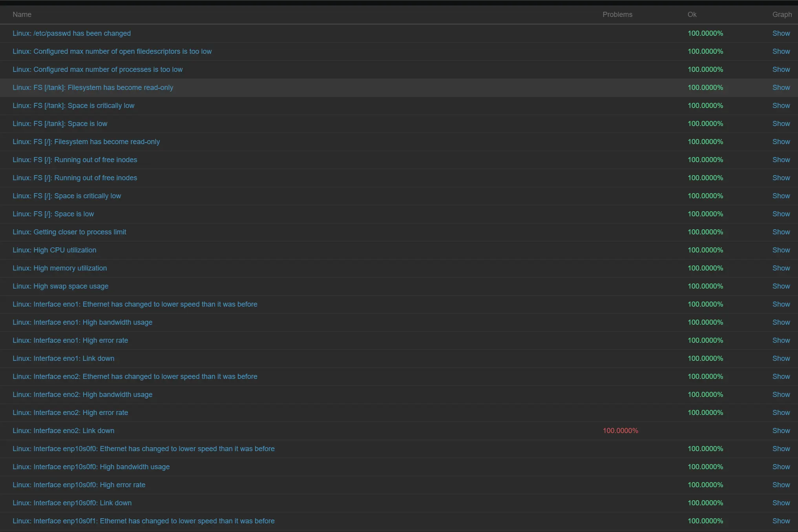Show the graph for 'Linux: Interface eno2: Link down'
The height and width of the screenshot is (532, 798).
[780, 430]
